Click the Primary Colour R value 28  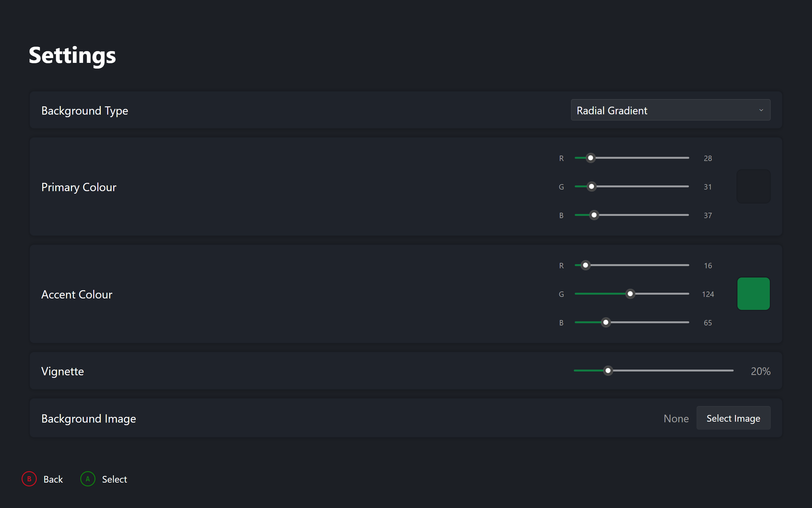708,158
